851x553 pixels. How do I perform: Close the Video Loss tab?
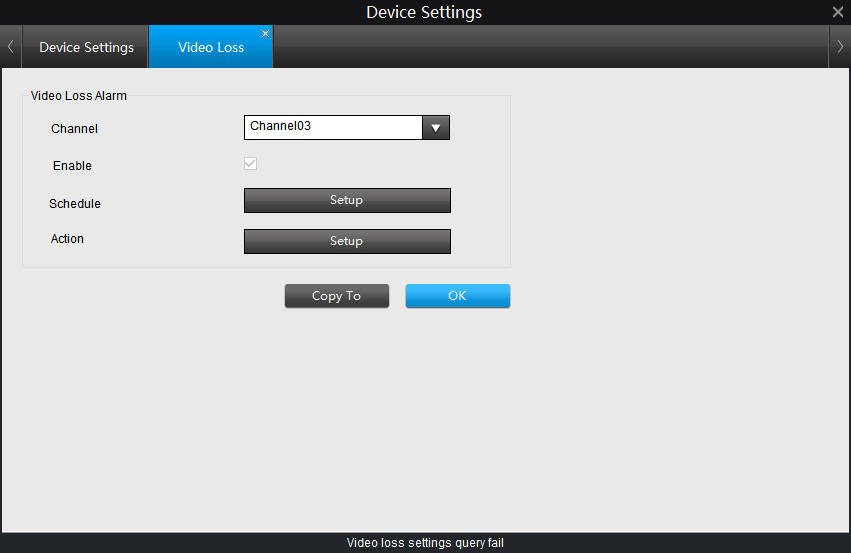click(x=265, y=34)
